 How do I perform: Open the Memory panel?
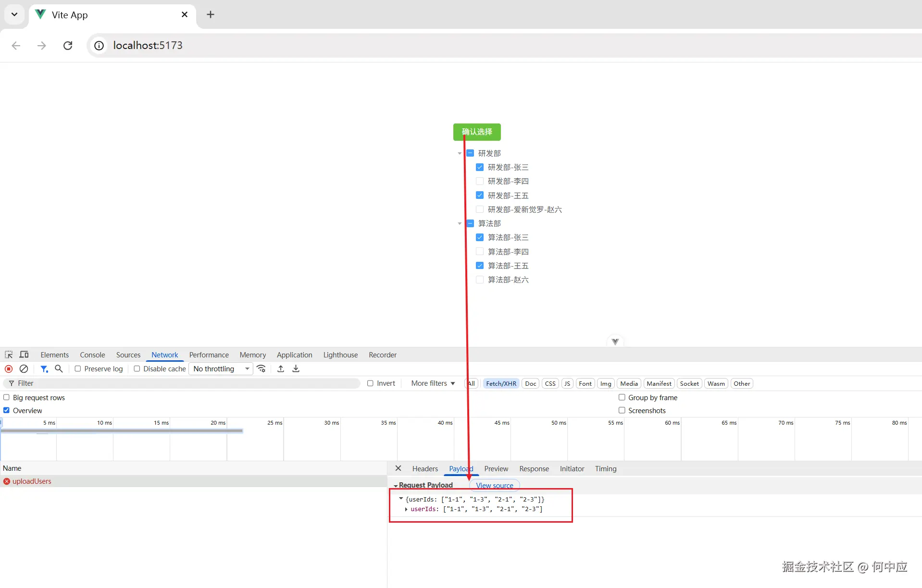253,355
